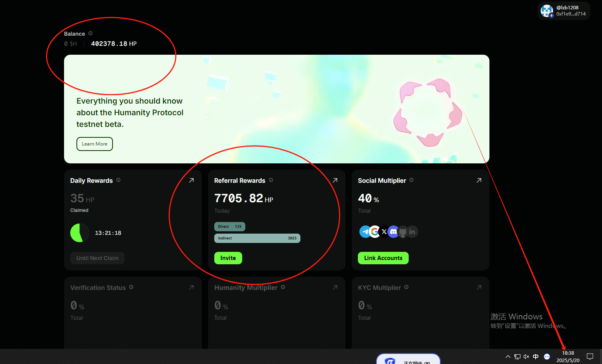This screenshot has height=364, width=602.
Task: Open the account menu 0xf1e9...d714
Action: [x=564, y=11]
